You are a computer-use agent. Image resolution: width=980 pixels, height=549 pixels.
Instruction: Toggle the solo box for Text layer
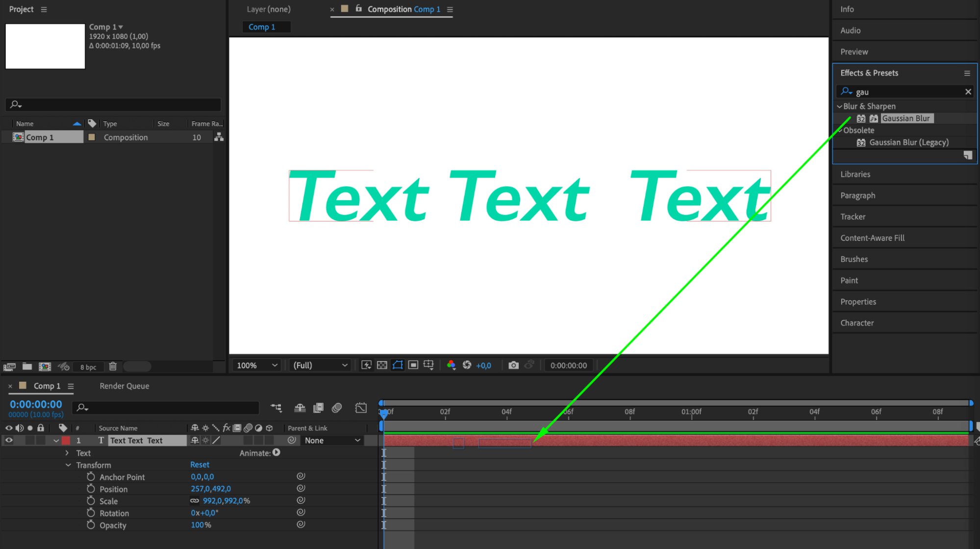[x=30, y=440]
